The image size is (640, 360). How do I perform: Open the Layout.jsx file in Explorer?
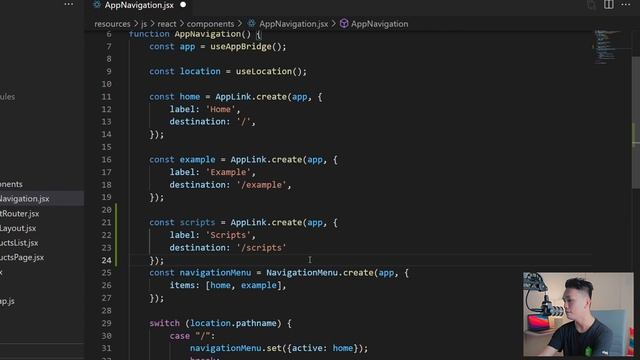click(x=18, y=228)
